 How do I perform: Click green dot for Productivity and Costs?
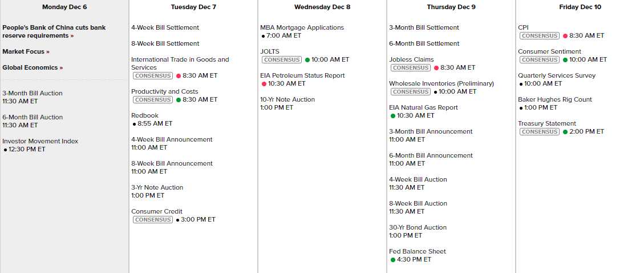179,99
